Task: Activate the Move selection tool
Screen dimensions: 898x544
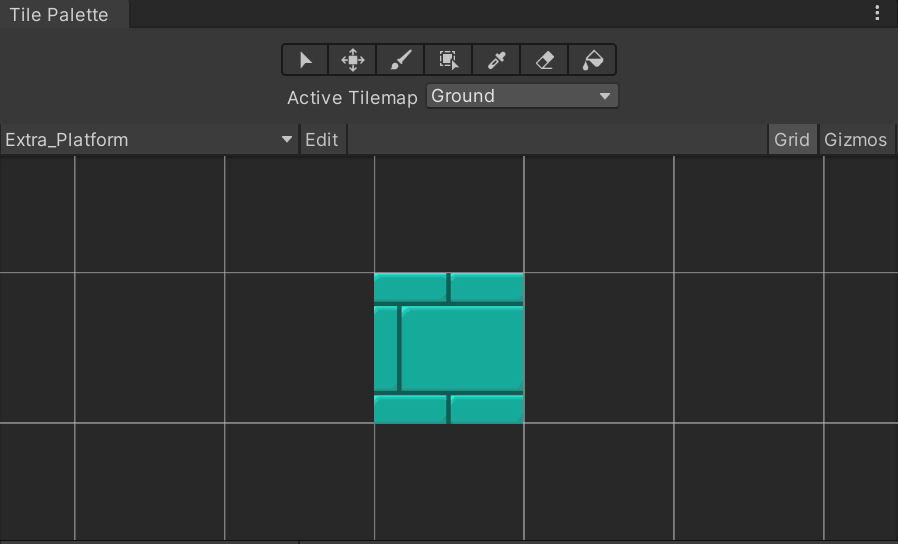Action: click(353, 60)
